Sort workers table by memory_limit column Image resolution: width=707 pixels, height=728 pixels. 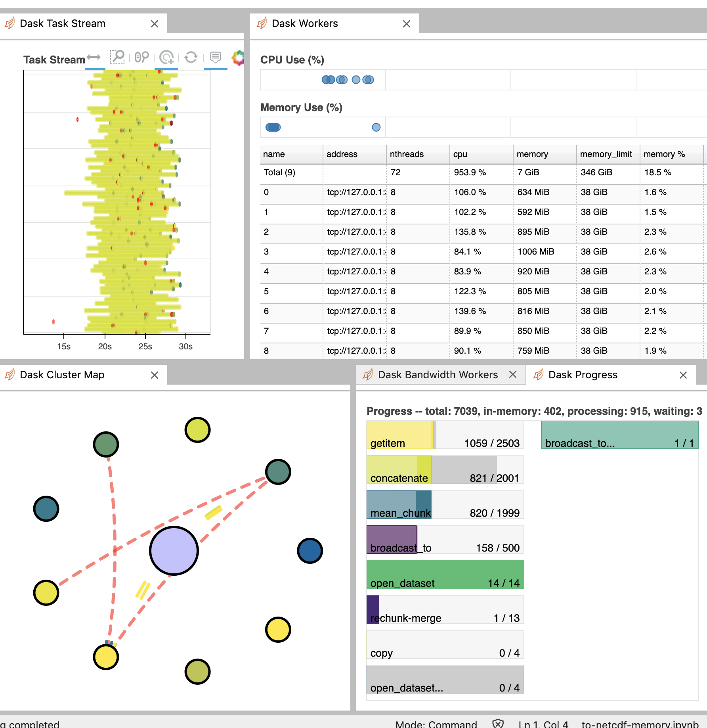click(x=608, y=154)
